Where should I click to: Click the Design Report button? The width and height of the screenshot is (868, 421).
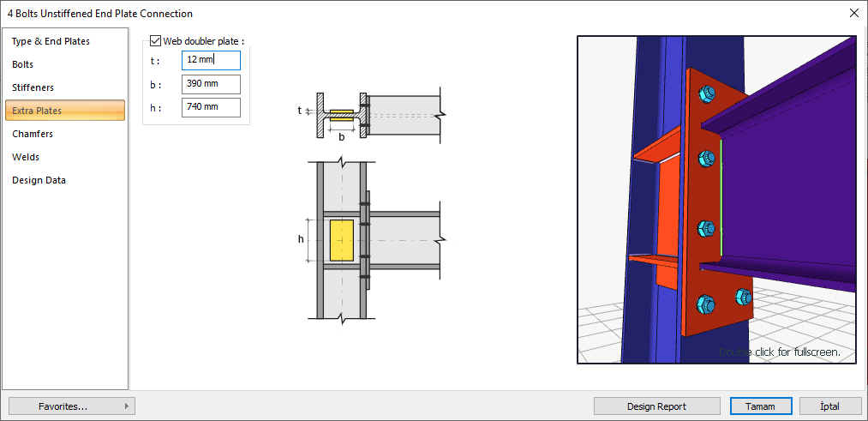(x=657, y=406)
